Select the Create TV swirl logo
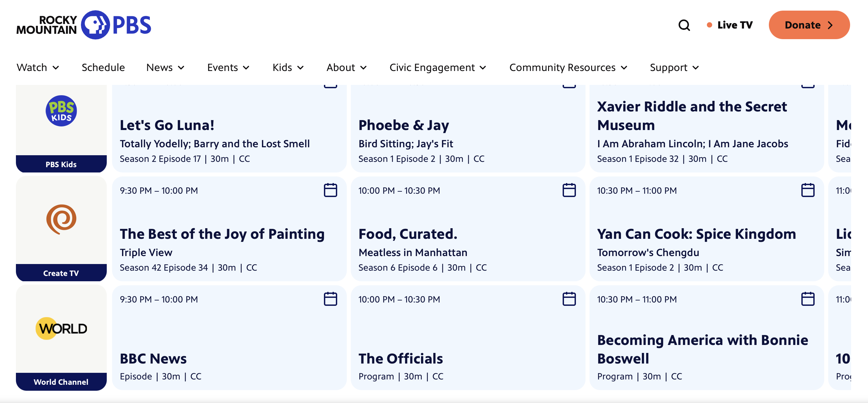The height and width of the screenshot is (403, 868). (61, 219)
